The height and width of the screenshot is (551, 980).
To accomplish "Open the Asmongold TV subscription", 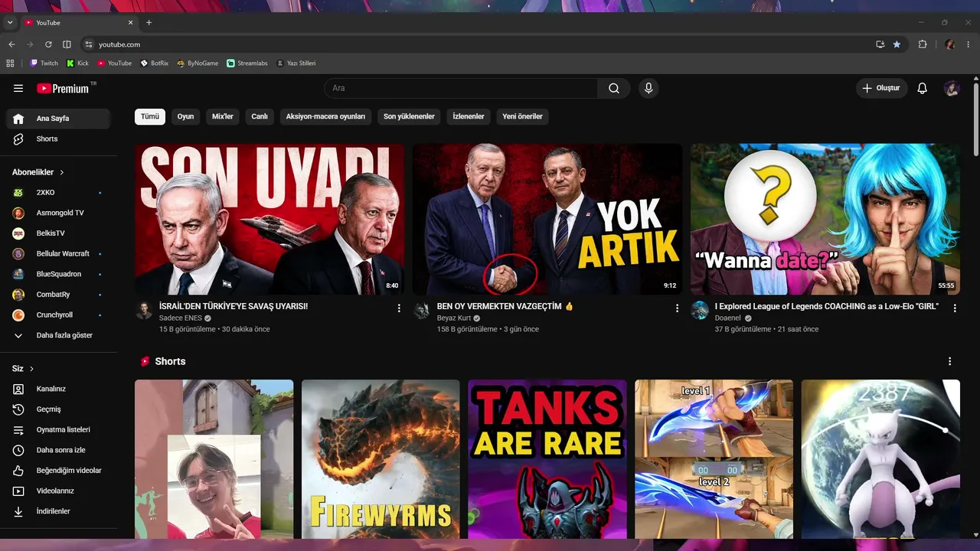I will [58, 213].
